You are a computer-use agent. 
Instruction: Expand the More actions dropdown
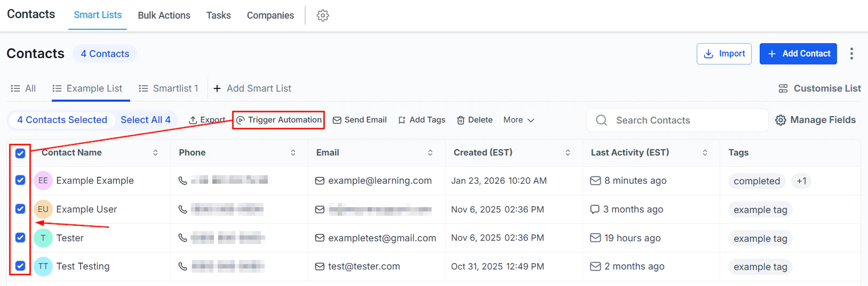pos(519,120)
